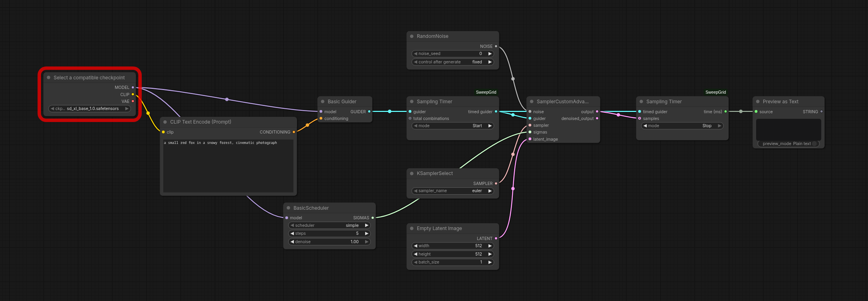Click the midpoint dot on the time (ms) to source wire
868x301 pixels.
[x=741, y=112]
